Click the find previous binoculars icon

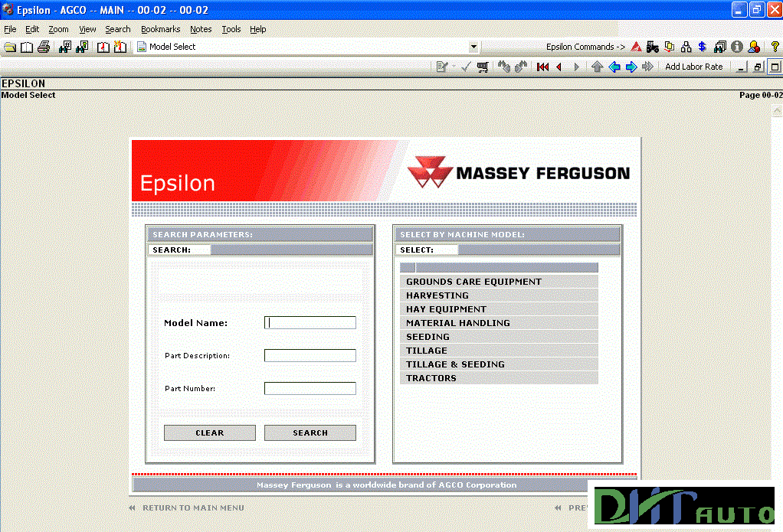click(504, 67)
